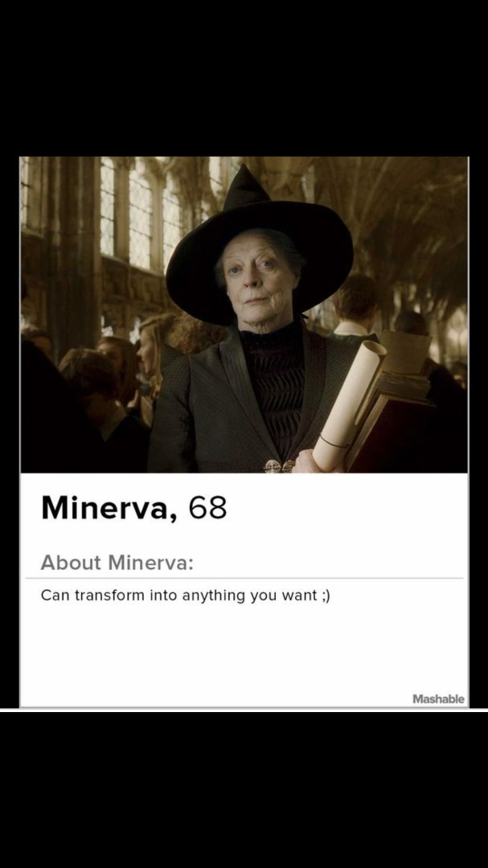Click the silver clasp on the jacket
Image resolution: width=488 pixels, height=868 pixels.
(279, 466)
